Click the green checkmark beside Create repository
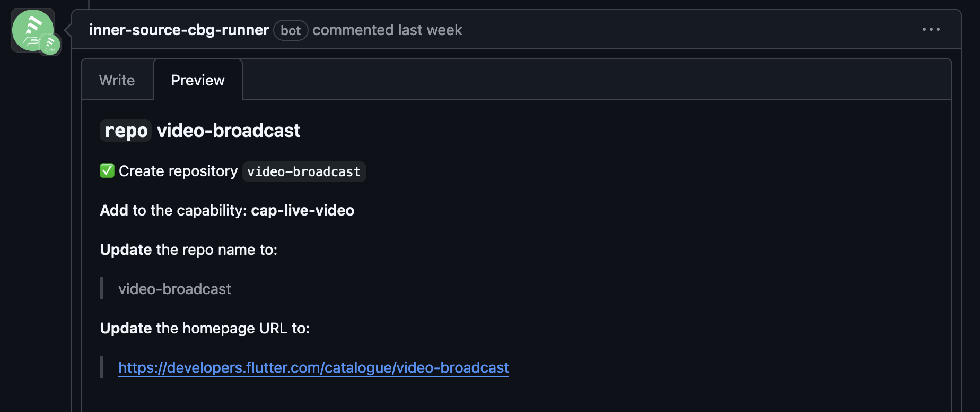 107,171
